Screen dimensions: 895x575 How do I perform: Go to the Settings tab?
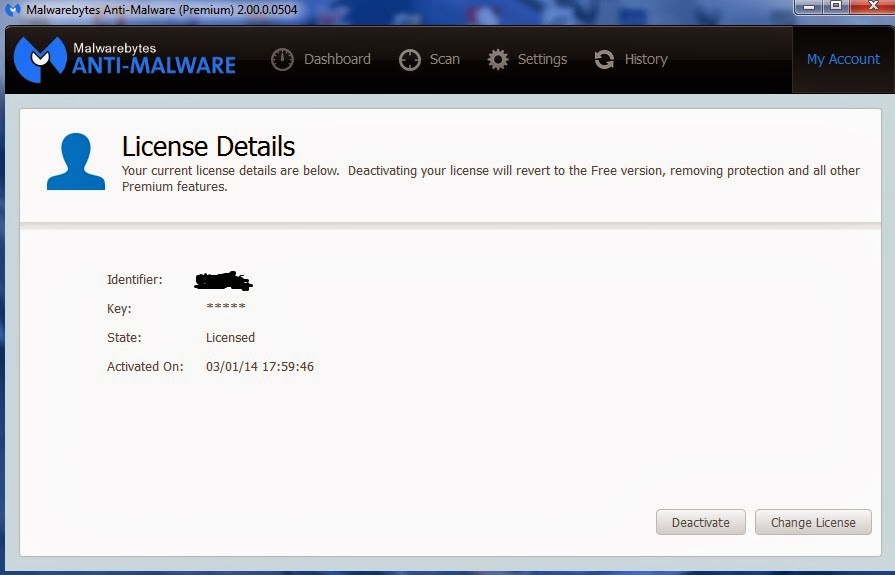[x=527, y=59]
